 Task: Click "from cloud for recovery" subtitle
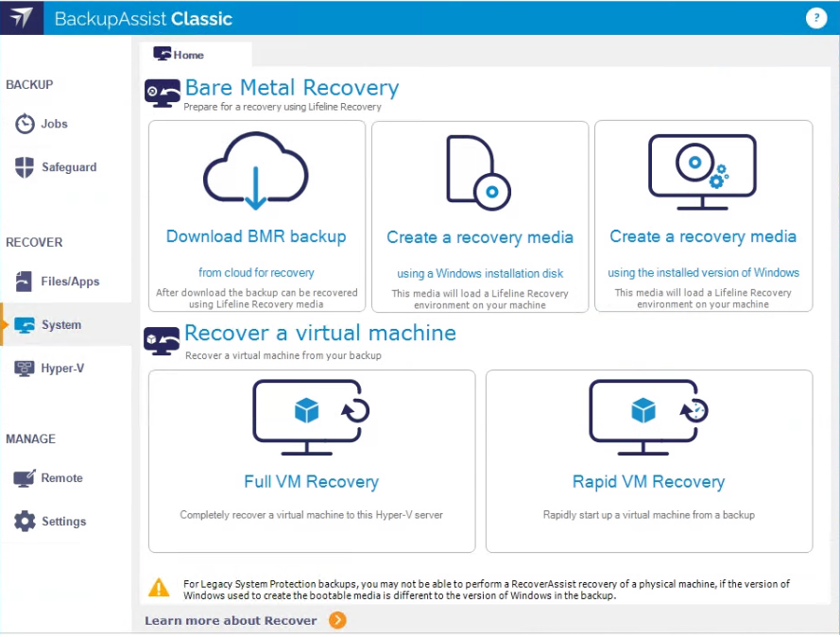(x=256, y=273)
